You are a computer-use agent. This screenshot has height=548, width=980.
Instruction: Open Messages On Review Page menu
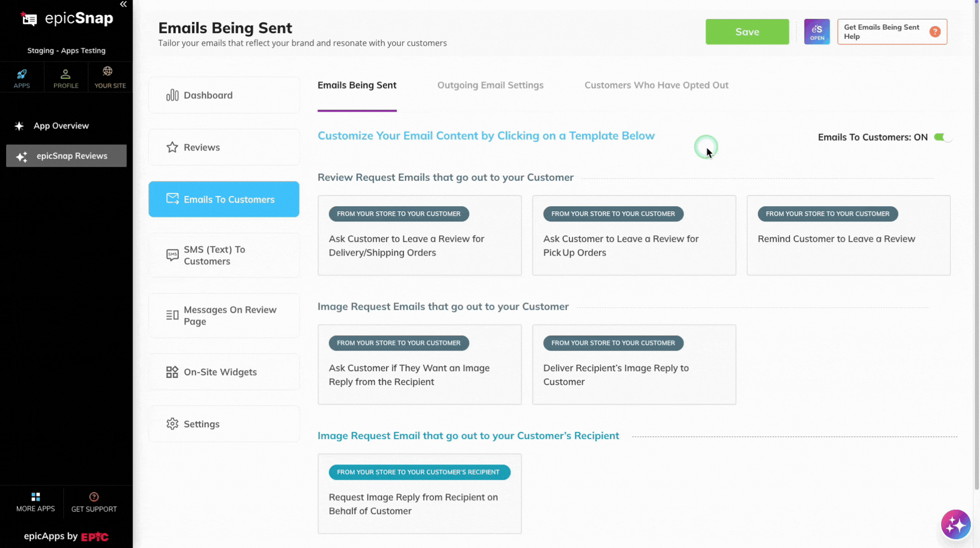[x=224, y=315]
